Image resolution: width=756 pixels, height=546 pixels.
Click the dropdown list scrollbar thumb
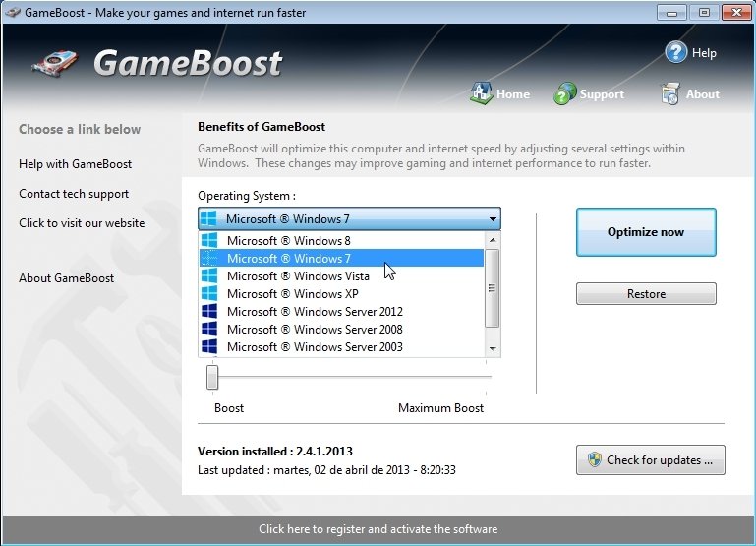point(493,288)
